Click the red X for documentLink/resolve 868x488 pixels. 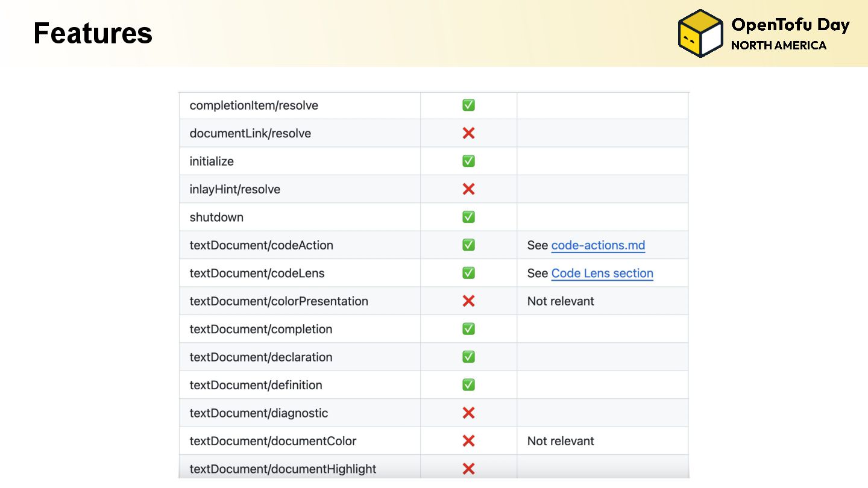coord(468,133)
